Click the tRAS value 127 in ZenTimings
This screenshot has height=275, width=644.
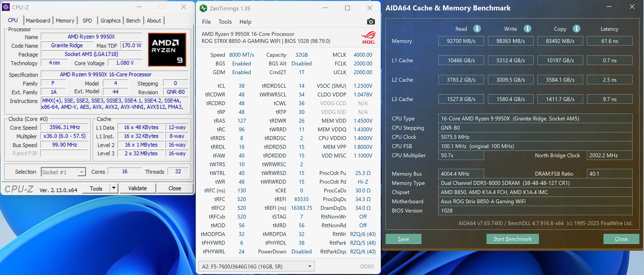tap(241, 121)
